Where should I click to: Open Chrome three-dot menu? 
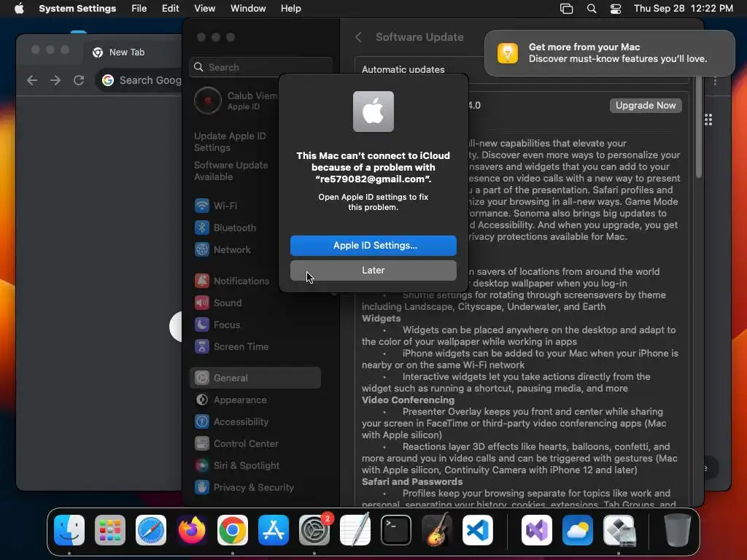[715, 81]
